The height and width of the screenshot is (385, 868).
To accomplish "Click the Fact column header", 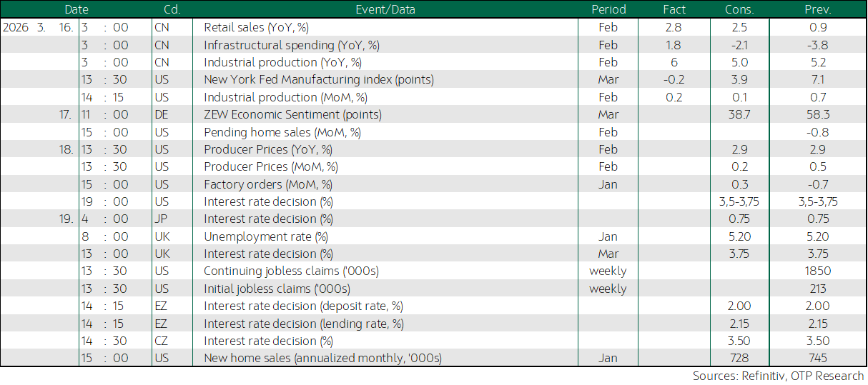I will (674, 10).
